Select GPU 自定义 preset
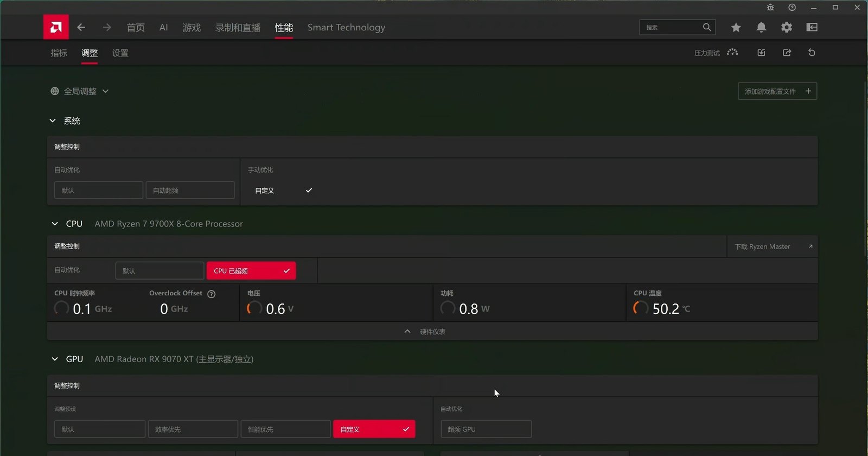The width and height of the screenshot is (868, 456). [374, 429]
